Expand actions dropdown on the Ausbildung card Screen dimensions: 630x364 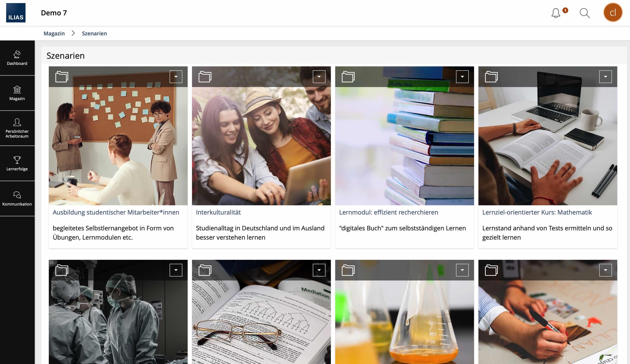tap(176, 77)
